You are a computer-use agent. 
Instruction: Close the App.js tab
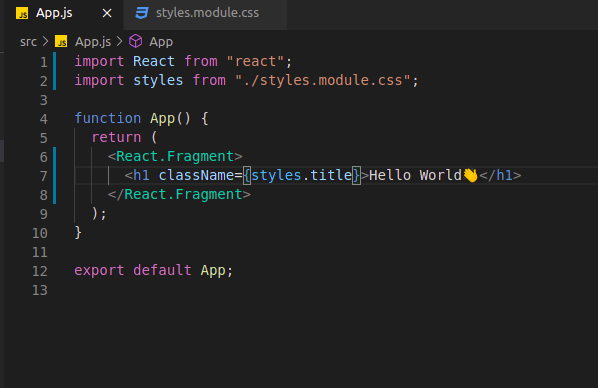click(x=107, y=13)
